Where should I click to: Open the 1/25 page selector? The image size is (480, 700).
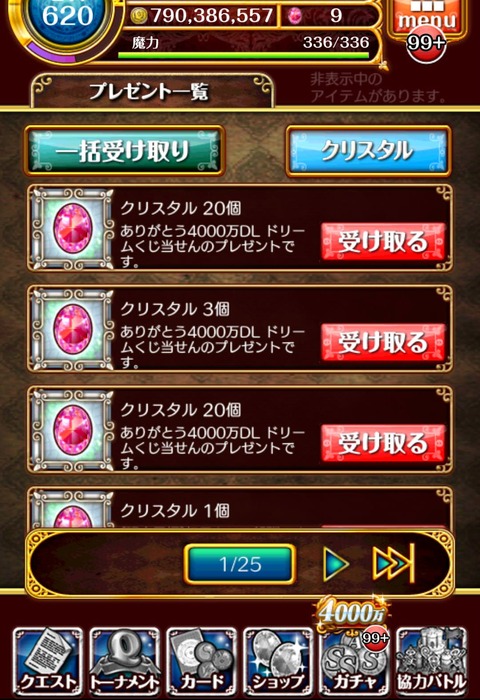tap(240, 564)
